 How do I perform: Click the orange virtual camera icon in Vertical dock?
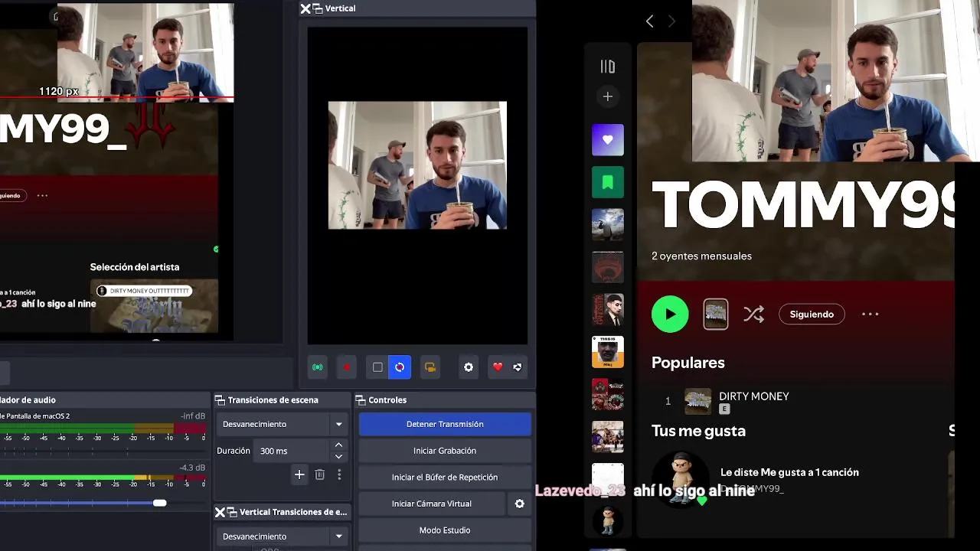430,367
